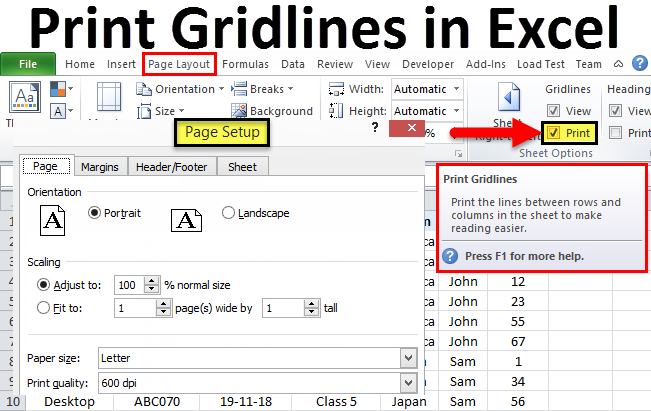Open the Formulas ribbon tab
Image resolution: width=651 pixels, height=411 pixels.
click(x=245, y=64)
